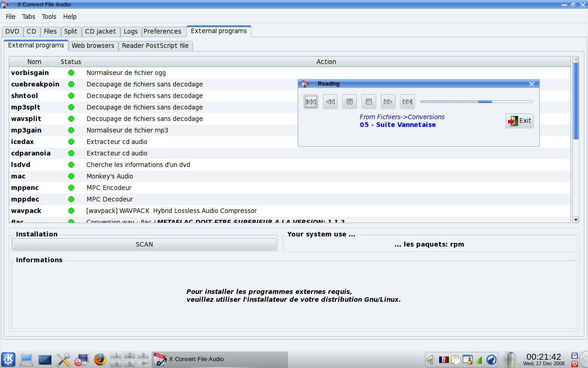
Task: Close the Reading dialog with X
Action: [531, 84]
